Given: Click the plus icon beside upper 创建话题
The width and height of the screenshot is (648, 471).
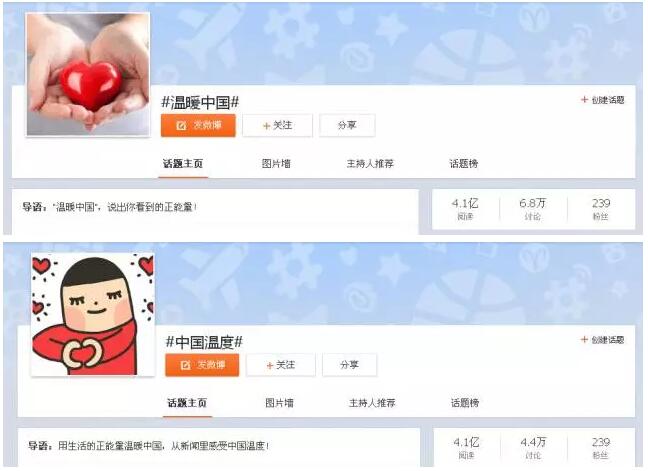Looking at the screenshot, I should [584, 100].
